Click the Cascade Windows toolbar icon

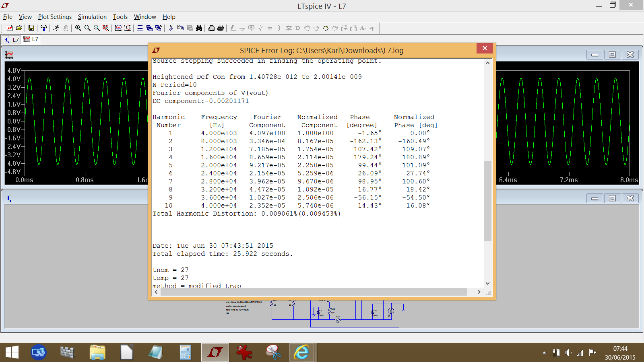point(149,28)
